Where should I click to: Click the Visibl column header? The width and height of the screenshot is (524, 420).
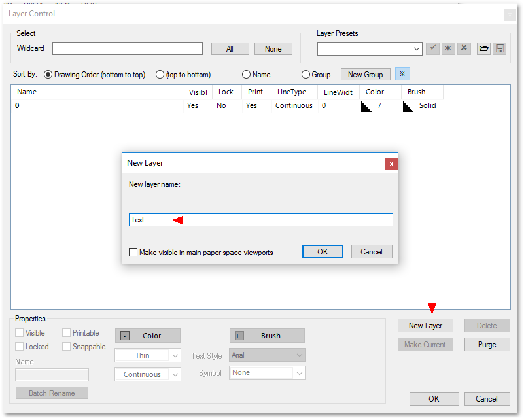tap(198, 92)
